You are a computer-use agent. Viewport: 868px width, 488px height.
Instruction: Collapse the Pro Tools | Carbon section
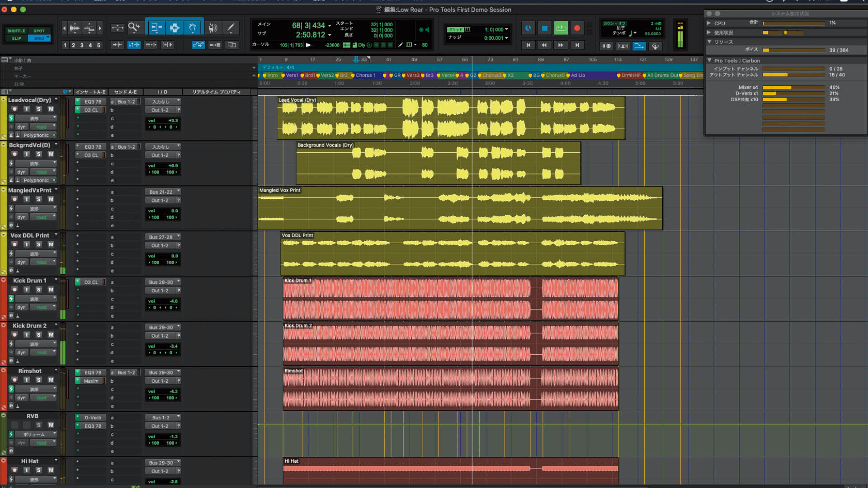(709, 60)
